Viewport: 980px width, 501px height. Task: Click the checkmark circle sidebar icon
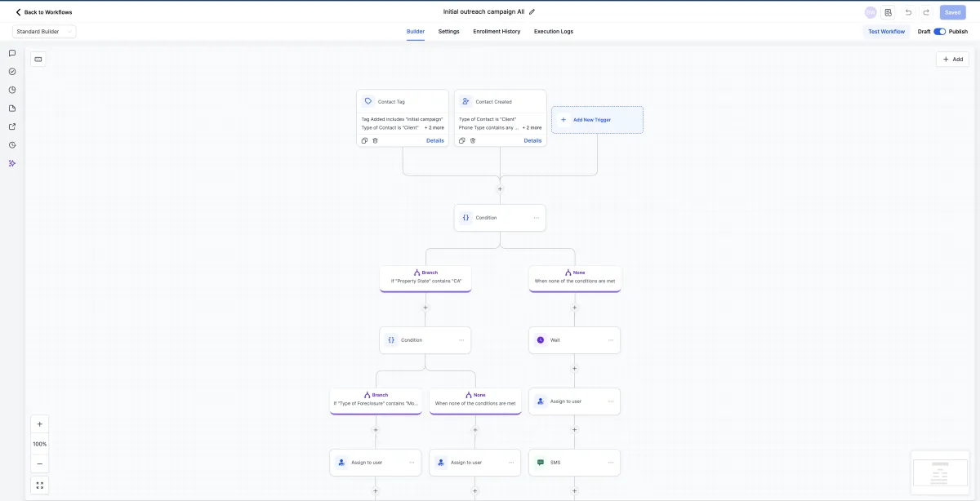point(12,72)
